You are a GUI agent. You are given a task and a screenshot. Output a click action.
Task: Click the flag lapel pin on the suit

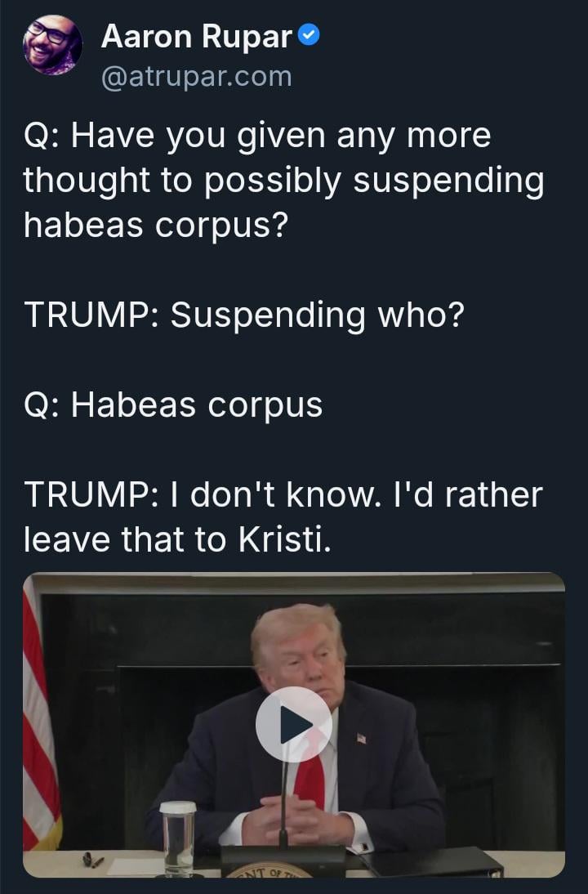[x=361, y=738]
